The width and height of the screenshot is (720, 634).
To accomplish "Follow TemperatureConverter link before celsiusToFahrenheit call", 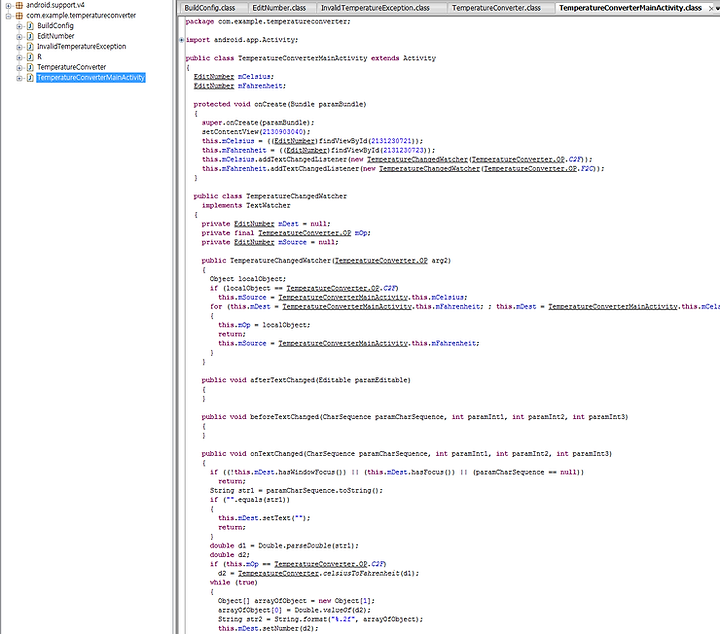I will pyautogui.click(x=278, y=573).
